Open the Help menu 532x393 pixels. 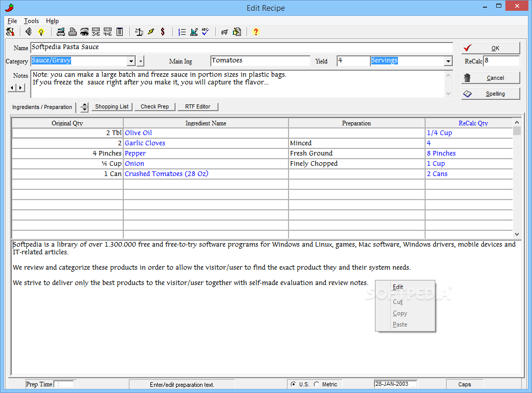pyautogui.click(x=52, y=21)
